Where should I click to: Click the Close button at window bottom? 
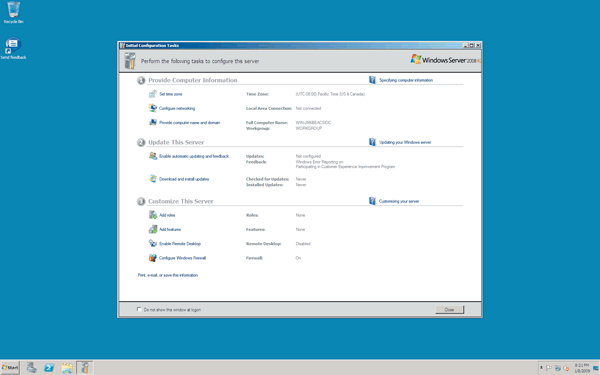click(x=449, y=310)
